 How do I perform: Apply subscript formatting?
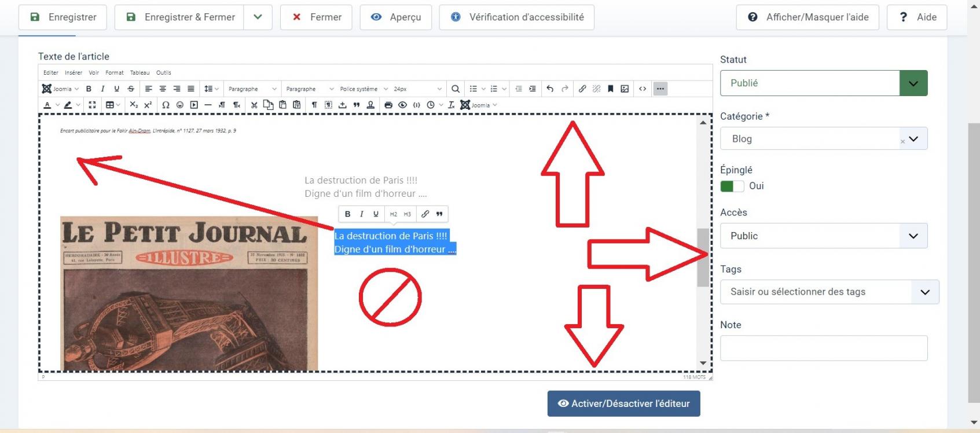point(134,105)
